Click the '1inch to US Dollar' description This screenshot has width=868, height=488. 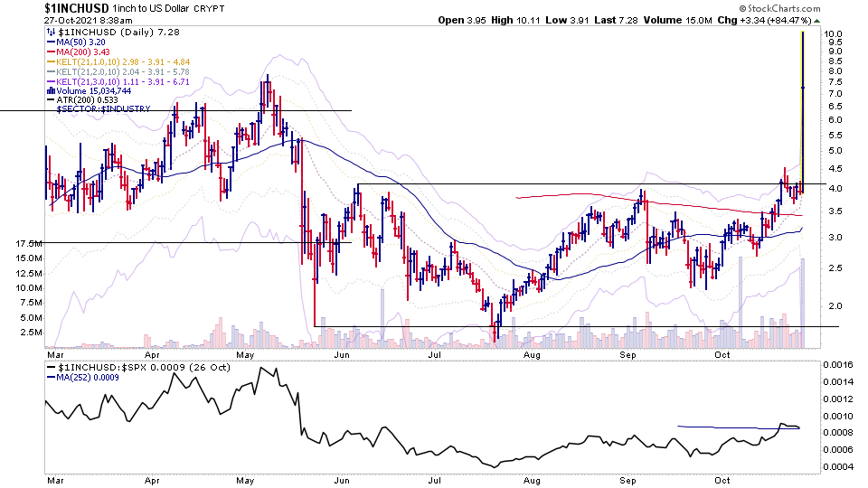point(151,8)
